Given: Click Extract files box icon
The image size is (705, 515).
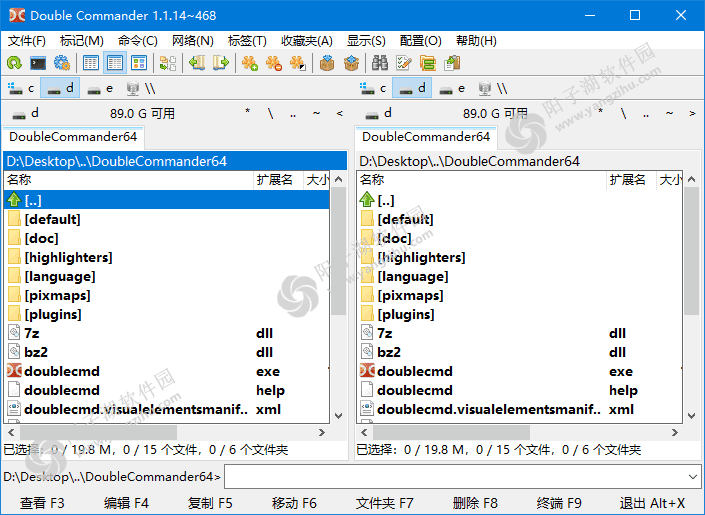Looking at the screenshot, I should click(x=351, y=63).
